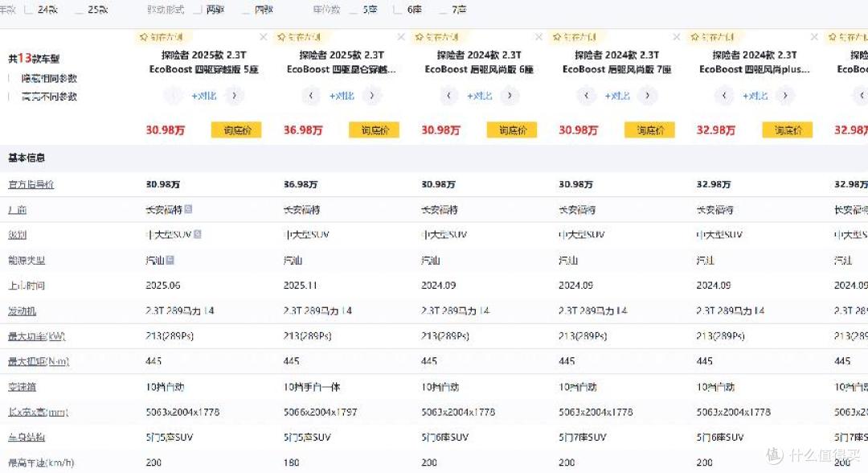The width and height of the screenshot is (868, 473).
Task: Open the 发动机 parameter link
Action: click(23, 311)
